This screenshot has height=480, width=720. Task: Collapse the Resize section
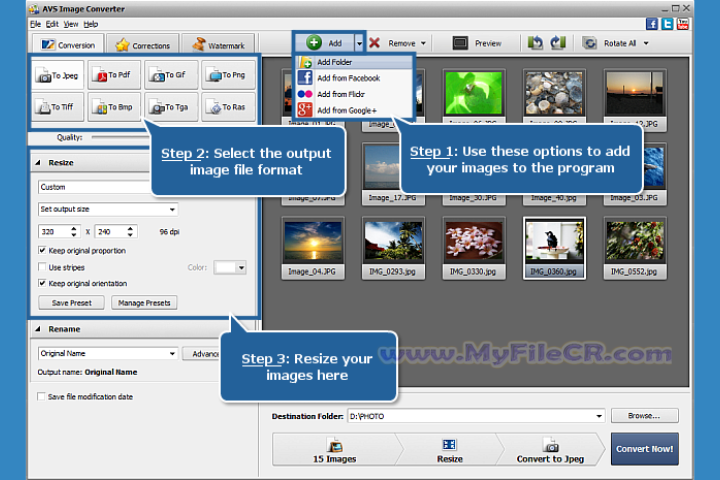(x=38, y=163)
